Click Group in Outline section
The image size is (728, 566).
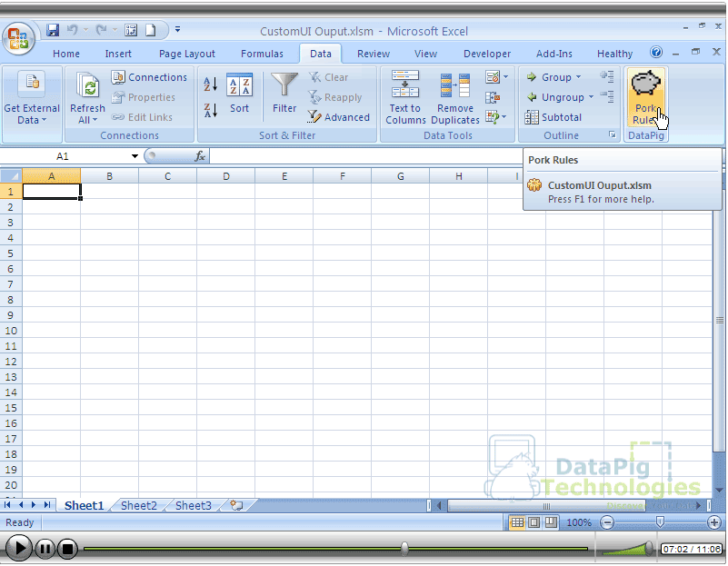[549, 77]
